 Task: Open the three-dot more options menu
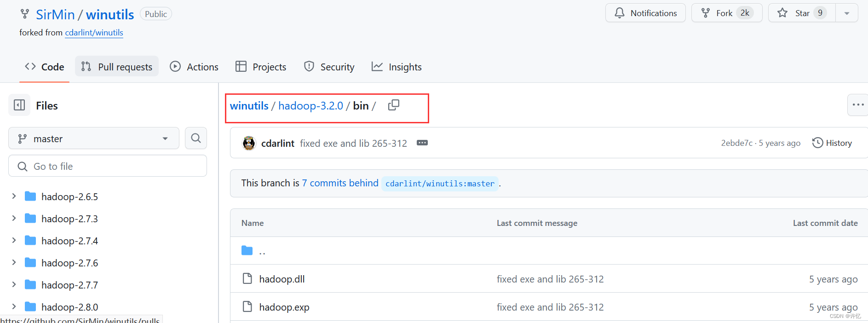tap(858, 105)
